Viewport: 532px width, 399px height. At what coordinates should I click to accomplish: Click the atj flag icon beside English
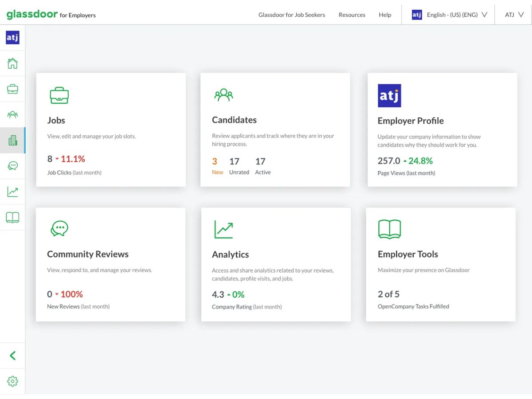click(x=417, y=15)
